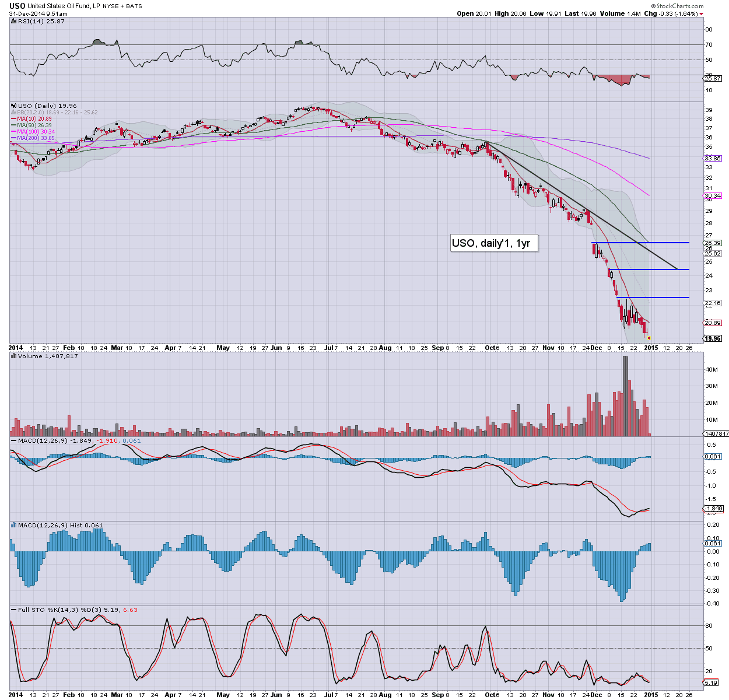Viewport: 729px width, 700px height.
Task: Click the United States Oil Fund, LP name
Action: click(65, 6)
